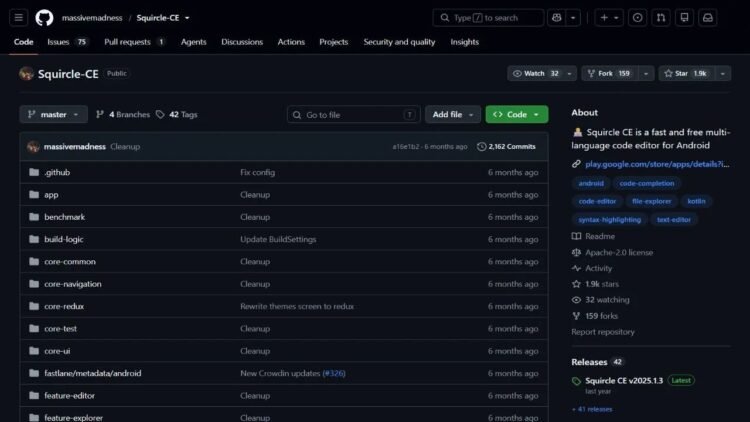Open massivemadness owner link
The width and height of the screenshot is (750, 422).
(x=92, y=18)
